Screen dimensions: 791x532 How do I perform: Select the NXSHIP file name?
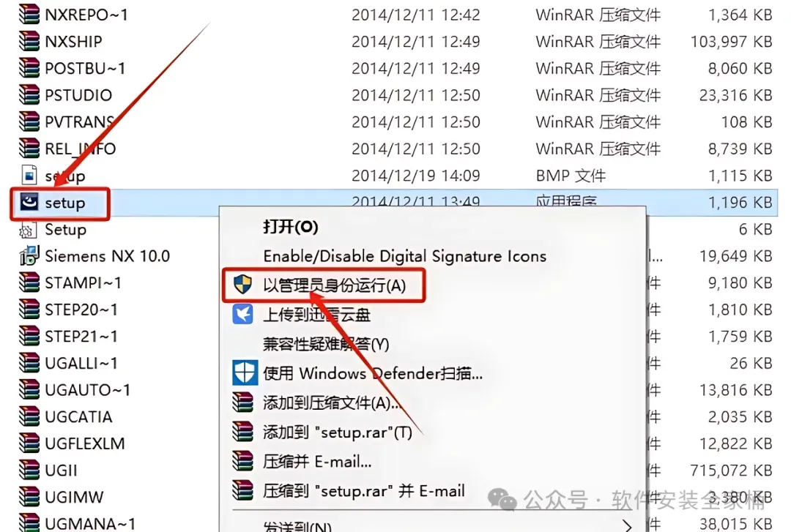74,42
